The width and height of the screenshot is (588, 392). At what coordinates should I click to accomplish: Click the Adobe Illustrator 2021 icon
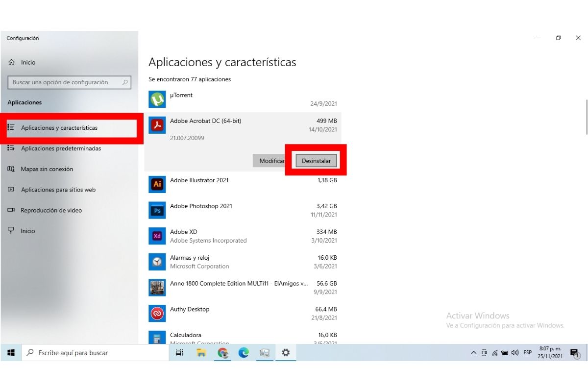(157, 184)
